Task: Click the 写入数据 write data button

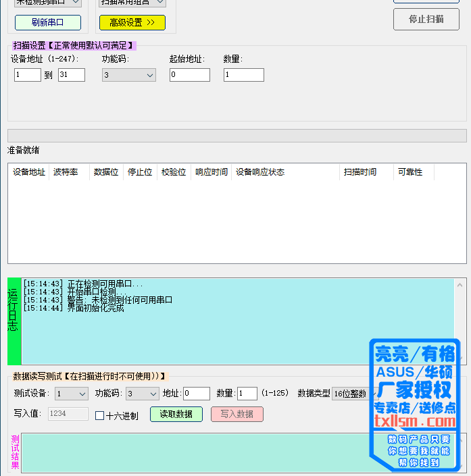Action: tap(237, 414)
